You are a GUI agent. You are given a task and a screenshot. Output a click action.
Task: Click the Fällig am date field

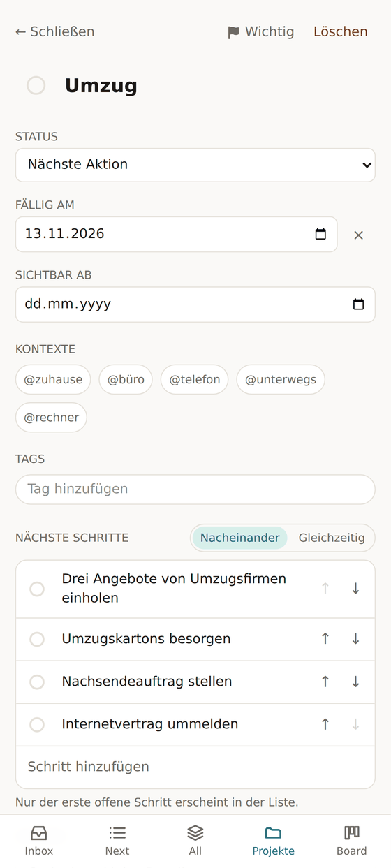176,234
